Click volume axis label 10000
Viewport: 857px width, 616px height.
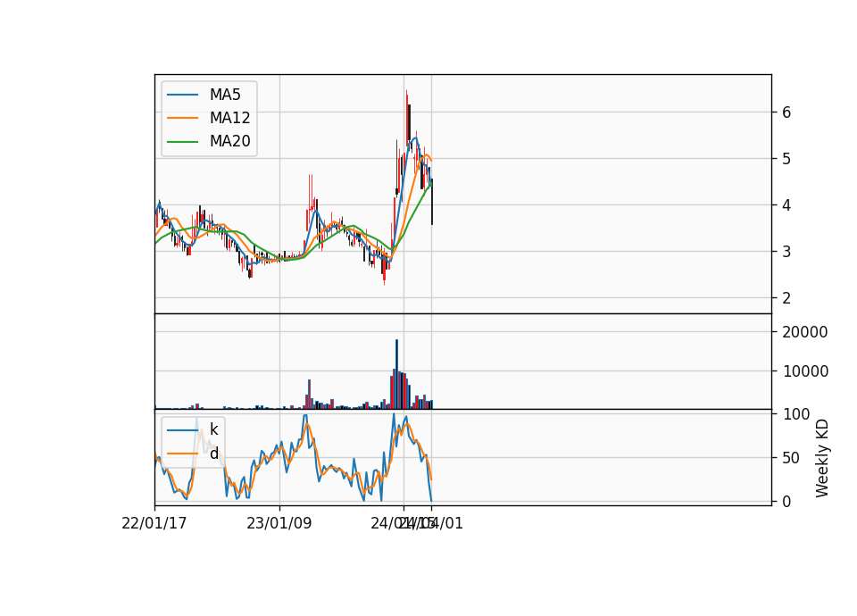tap(805, 371)
